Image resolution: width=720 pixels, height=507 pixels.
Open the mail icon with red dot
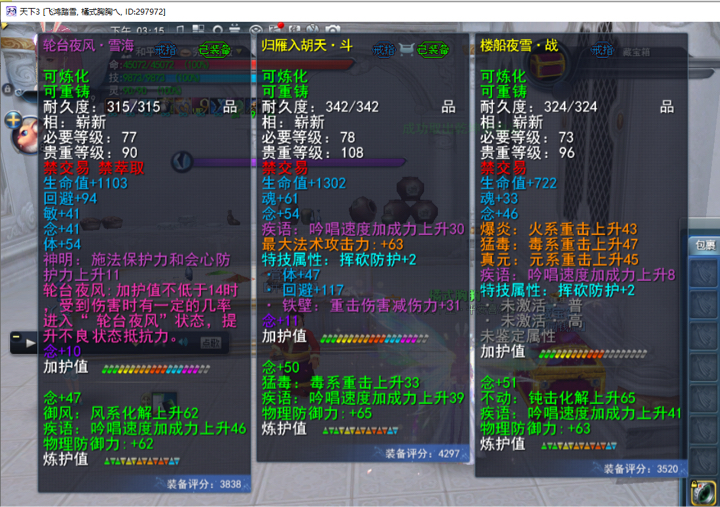(276, 28)
